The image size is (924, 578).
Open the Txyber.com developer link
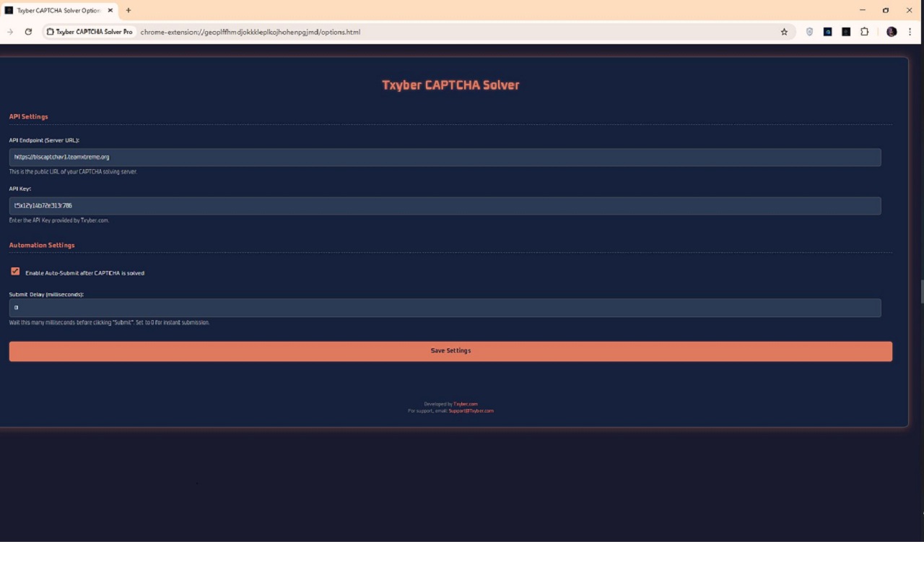pyautogui.click(x=466, y=404)
